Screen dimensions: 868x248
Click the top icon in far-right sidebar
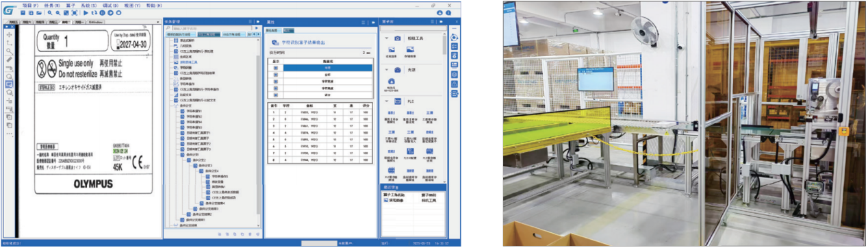[x=454, y=38]
